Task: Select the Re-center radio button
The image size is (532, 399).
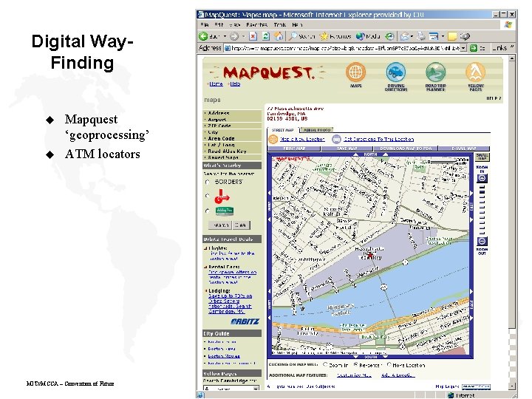Action: coord(356,365)
